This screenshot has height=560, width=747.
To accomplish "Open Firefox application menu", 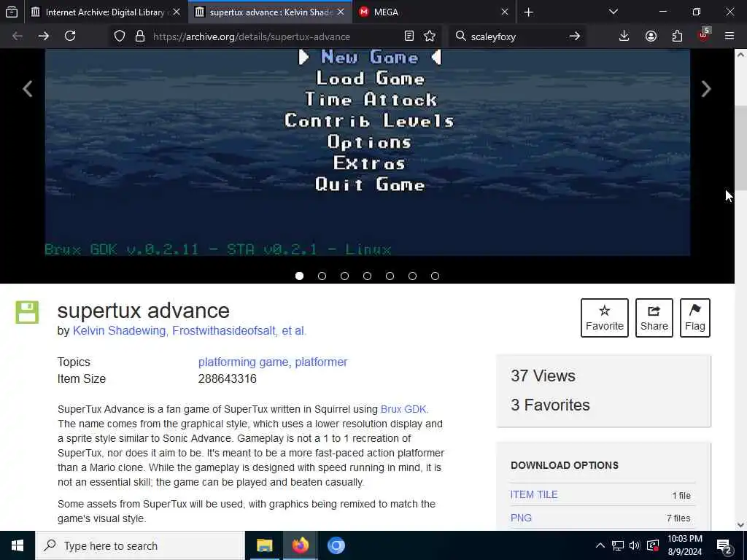I will click(729, 36).
